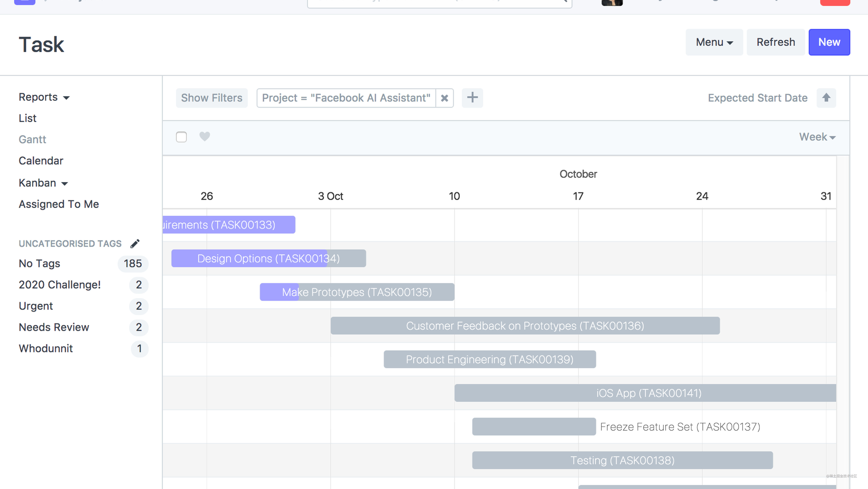Expand the Reports dropdown
868x489 pixels.
coord(44,97)
